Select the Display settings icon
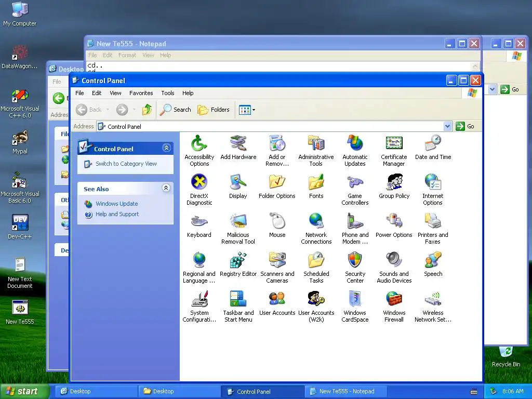The image size is (532, 399). (238, 187)
